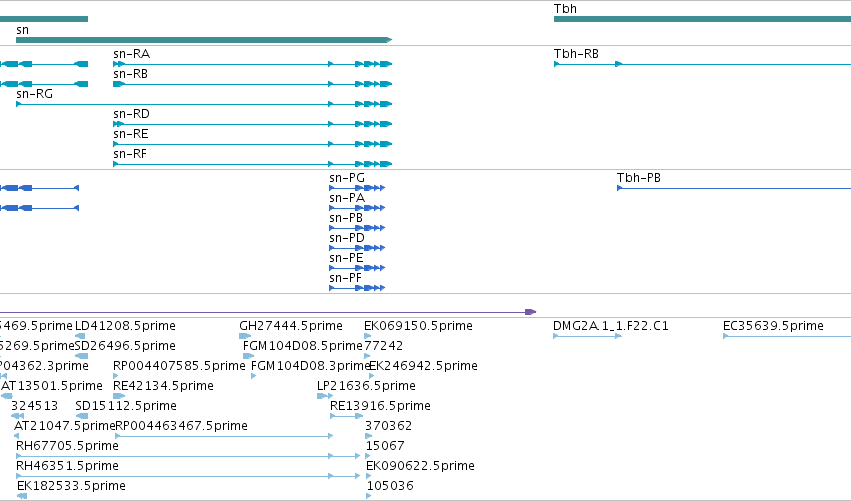Select the teal sn gene span bar
Viewport: 851px width, 501px height.
click(204, 40)
